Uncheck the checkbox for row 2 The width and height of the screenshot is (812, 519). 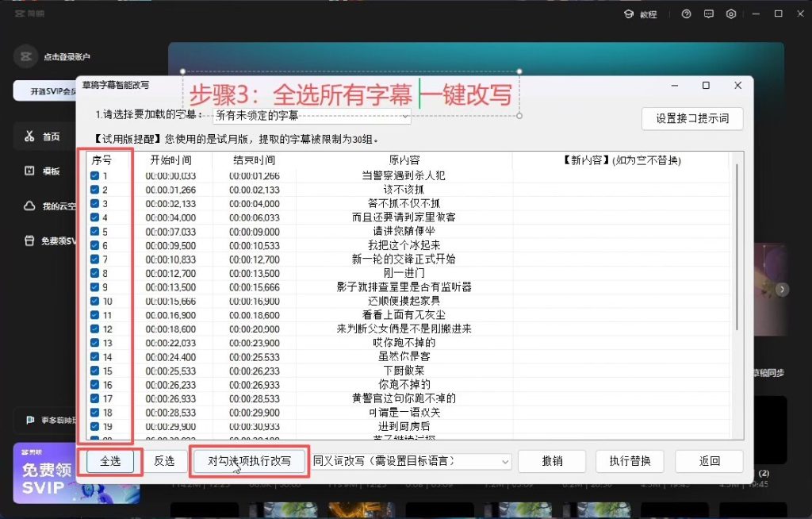(x=95, y=190)
